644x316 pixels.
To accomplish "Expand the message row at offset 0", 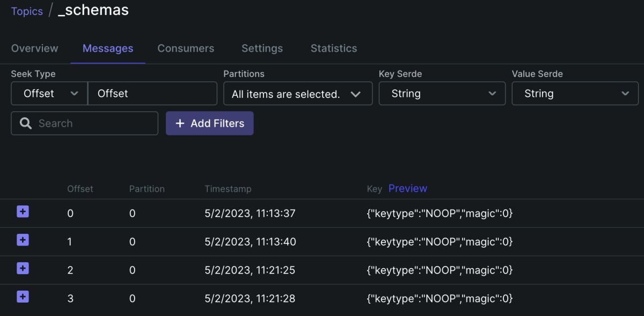I will point(23,212).
